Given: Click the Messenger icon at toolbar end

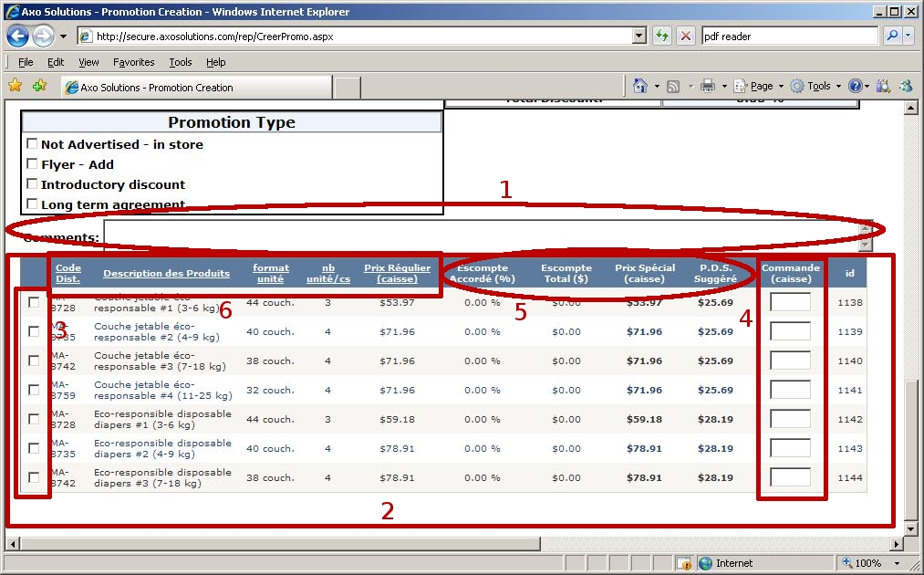Looking at the screenshot, I should [x=906, y=86].
